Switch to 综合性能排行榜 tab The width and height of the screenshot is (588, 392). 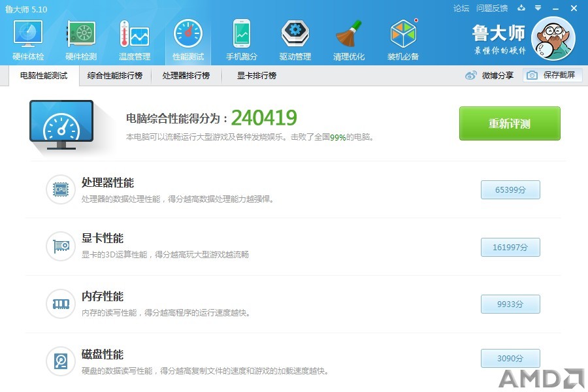(115, 76)
